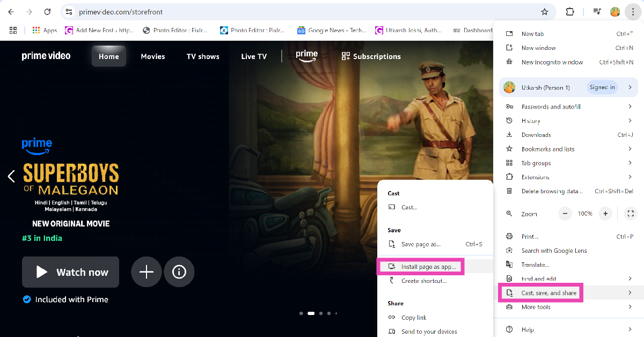Enter fullscreen using the zoom fullscreen icon

(631, 214)
